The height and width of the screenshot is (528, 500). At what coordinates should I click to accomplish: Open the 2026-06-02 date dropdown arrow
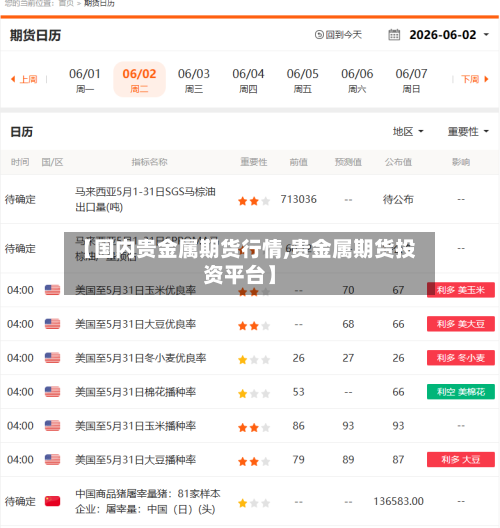(x=486, y=35)
